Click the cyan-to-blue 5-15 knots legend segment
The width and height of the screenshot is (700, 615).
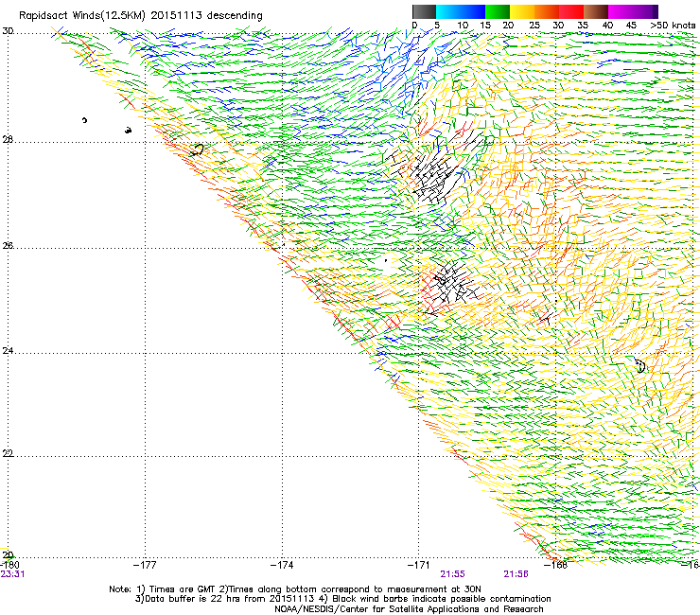461,11
